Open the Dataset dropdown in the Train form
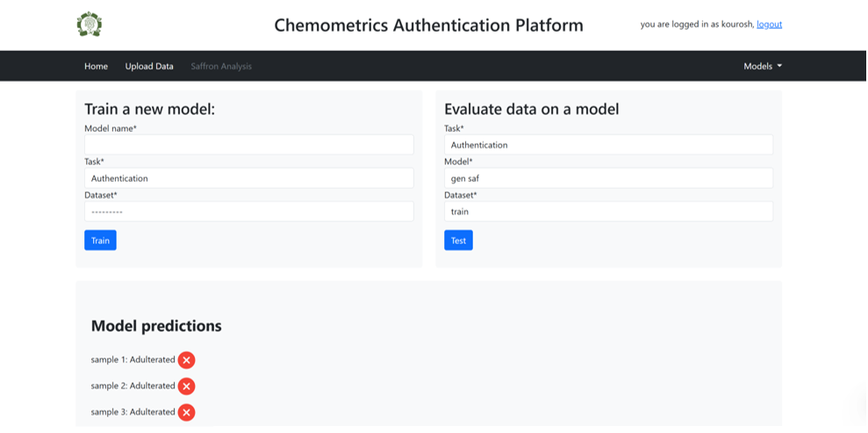Viewport: 868px width, 433px height. [248, 212]
